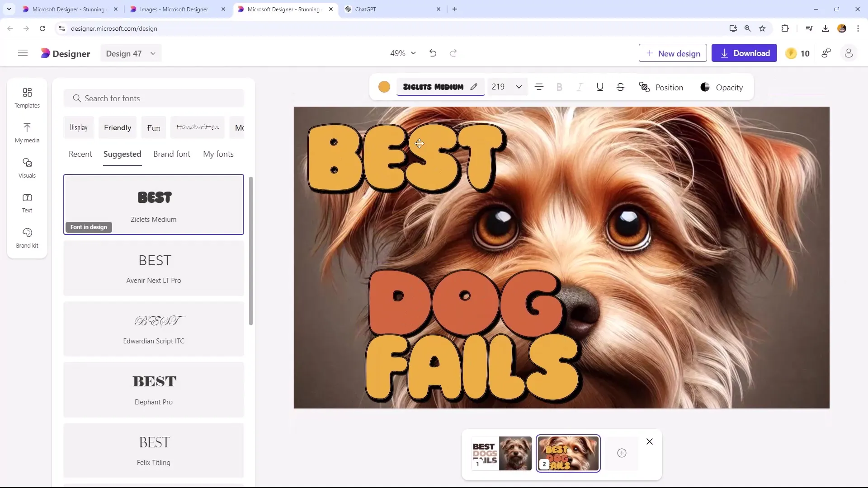Image resolution: width=868 pixels, height=488 pixels.
Task: Select the Suggested fonts tab
Action: [122, 154]
